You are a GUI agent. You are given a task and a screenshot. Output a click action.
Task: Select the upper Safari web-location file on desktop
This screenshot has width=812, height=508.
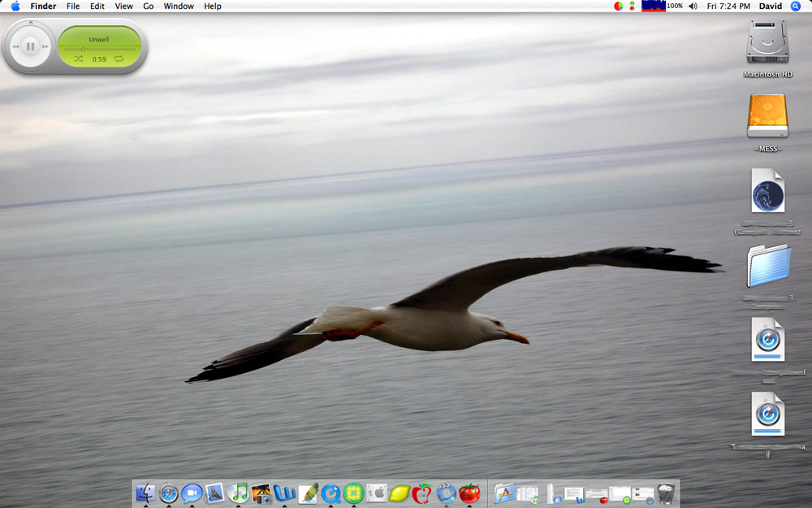coord(768,340)
